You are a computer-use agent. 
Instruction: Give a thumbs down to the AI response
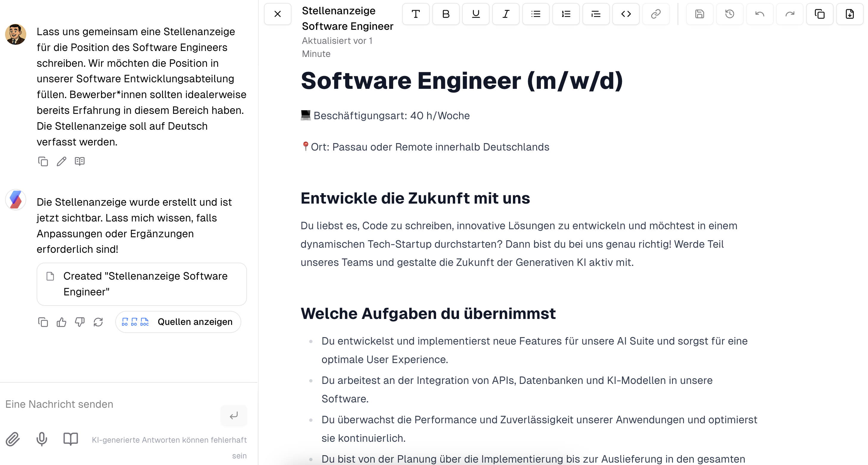point(80,322)
